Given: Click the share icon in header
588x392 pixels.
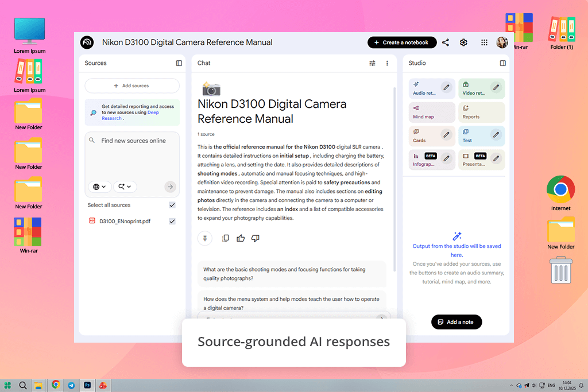Looking at the screenshot, I should pos(446,42).
